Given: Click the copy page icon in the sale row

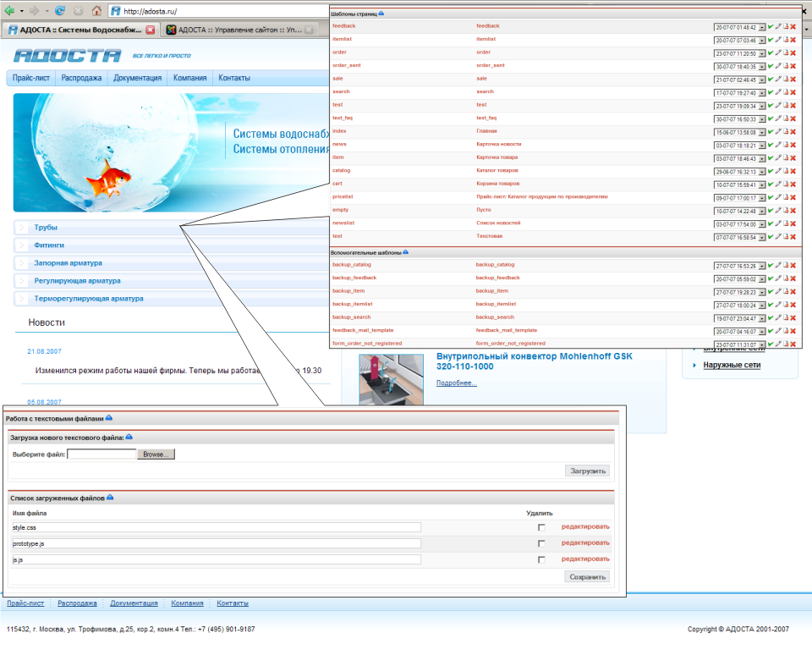Looking at the screenshot, I should (786, 80).
